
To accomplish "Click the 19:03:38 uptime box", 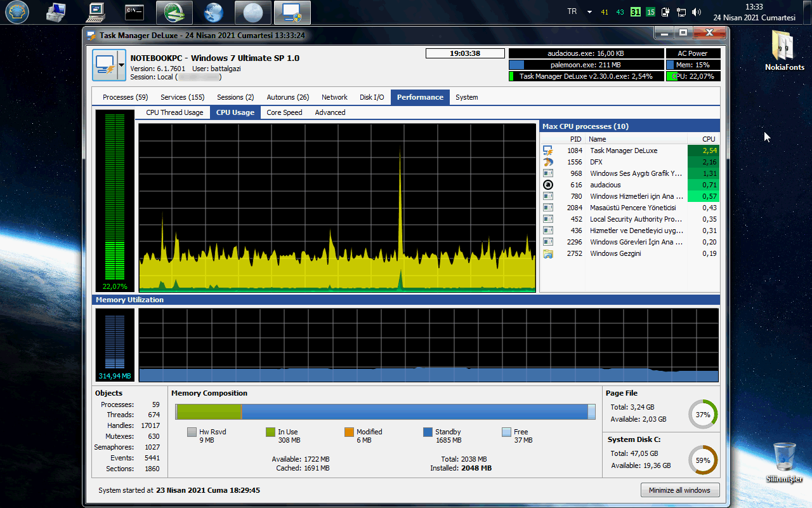I will [x=465, y=53].
